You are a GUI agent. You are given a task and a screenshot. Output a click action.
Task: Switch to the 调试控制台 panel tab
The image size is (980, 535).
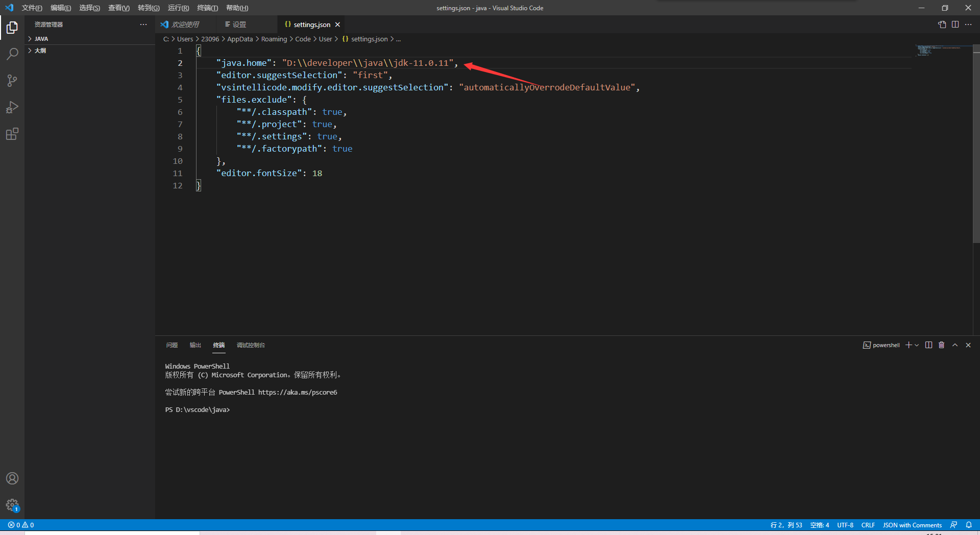tap(251, 345)
